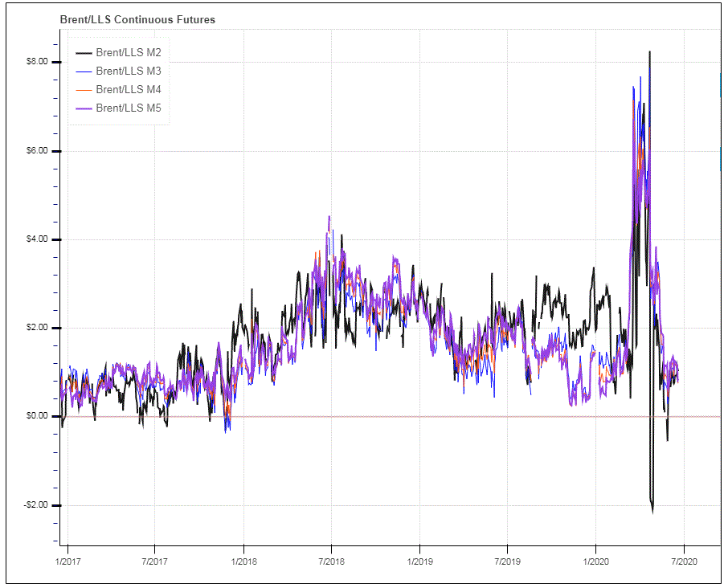Select the $4.00 y-axis label
Viewport: 724px width, 588px height.
pos(37,239)
